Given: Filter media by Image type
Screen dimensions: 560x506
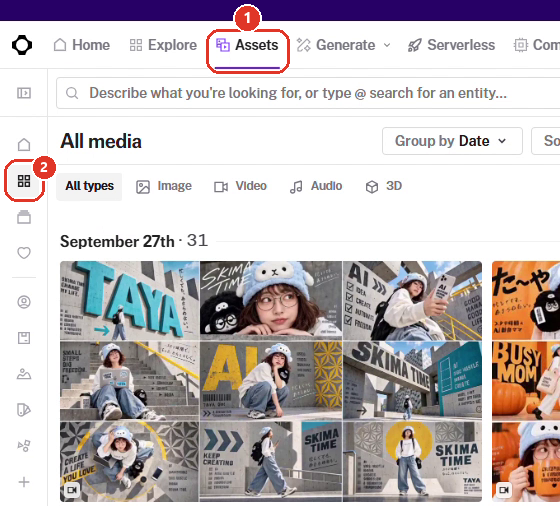Looking at the screenshot, I should pyautogui.click(x=164, y=186).
